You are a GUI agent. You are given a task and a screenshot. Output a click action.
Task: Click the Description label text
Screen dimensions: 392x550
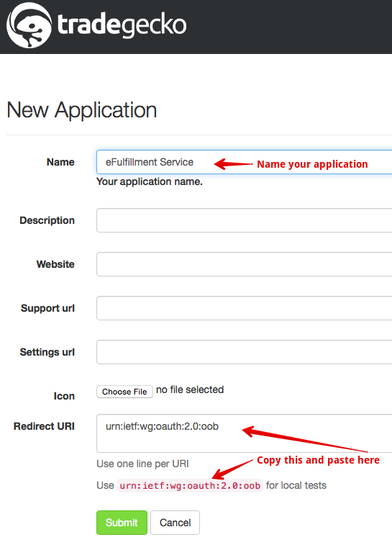(47, 220)
